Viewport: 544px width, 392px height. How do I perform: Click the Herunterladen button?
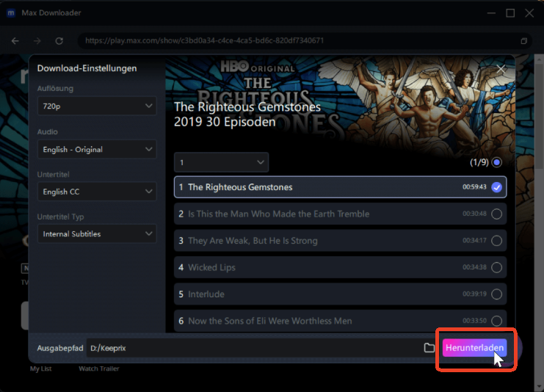click(x=474, y=348)
